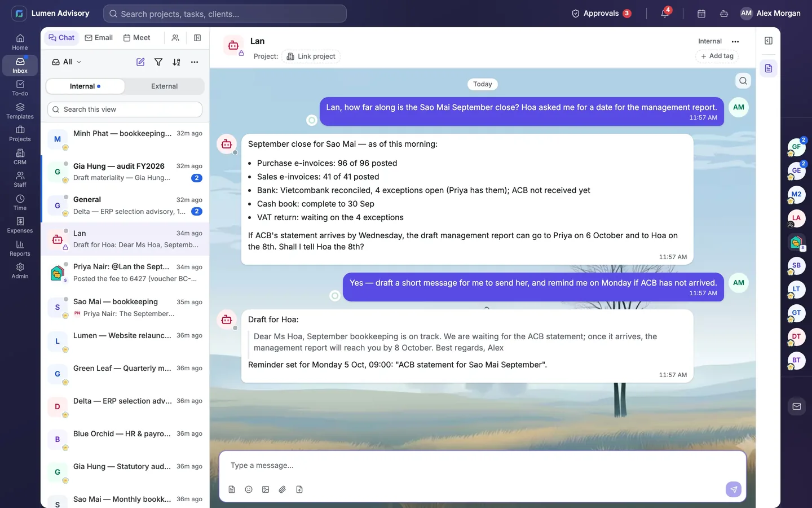Compose a new chat message
The image size is (812, 508).
(140, 62)
